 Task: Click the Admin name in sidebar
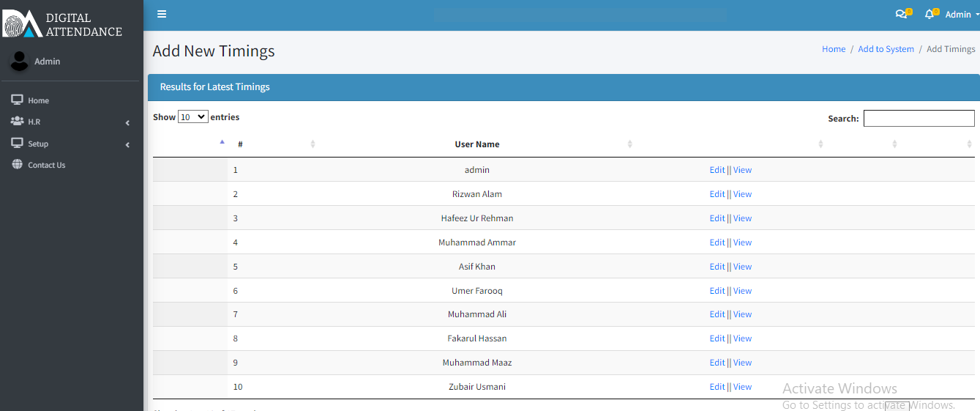click(48, 62)
